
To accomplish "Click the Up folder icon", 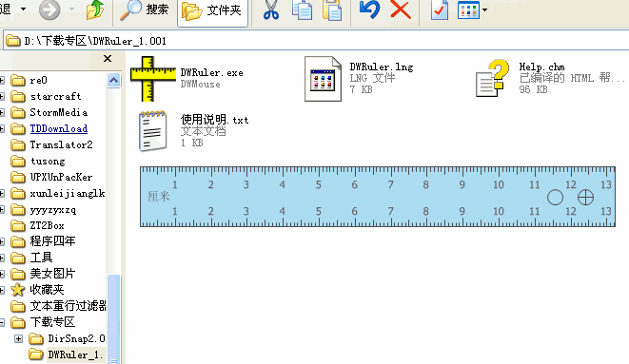I will coord(95,10).
